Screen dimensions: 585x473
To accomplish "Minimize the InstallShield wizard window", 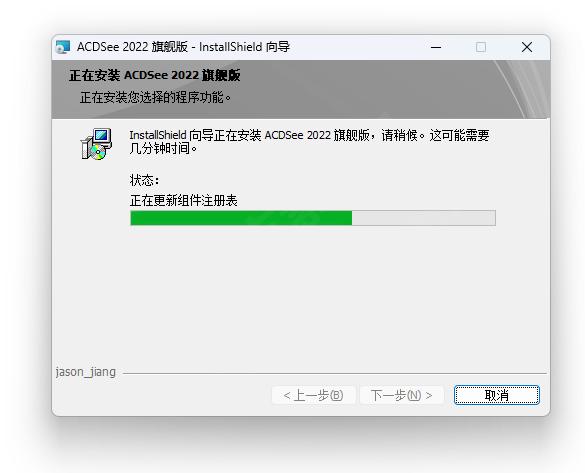I will point(436,47).
